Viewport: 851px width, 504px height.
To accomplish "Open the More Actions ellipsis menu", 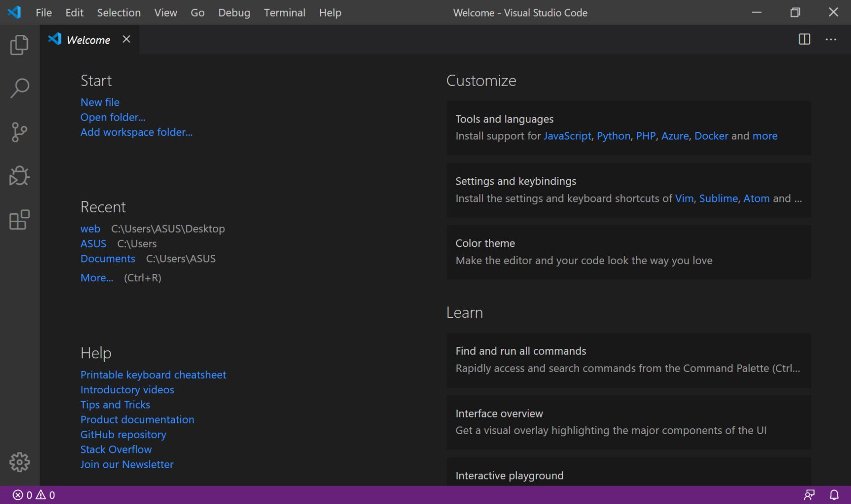I will [x=831, y=40].
